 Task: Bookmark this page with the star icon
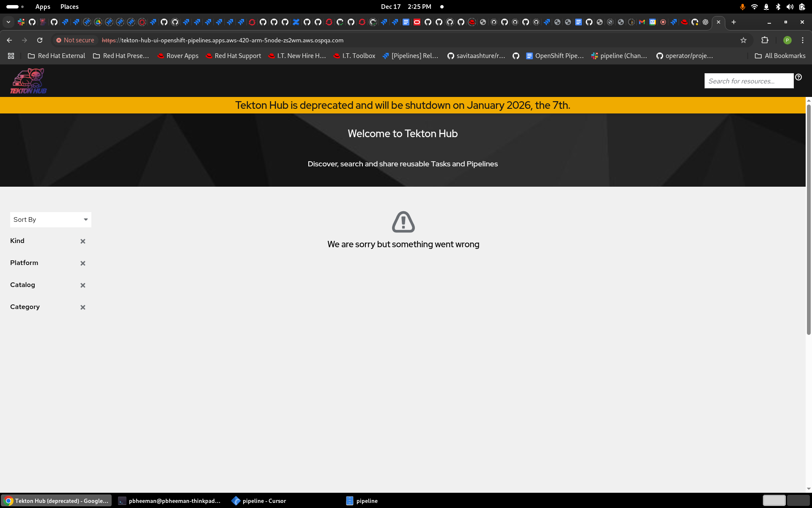click(743, 40)
